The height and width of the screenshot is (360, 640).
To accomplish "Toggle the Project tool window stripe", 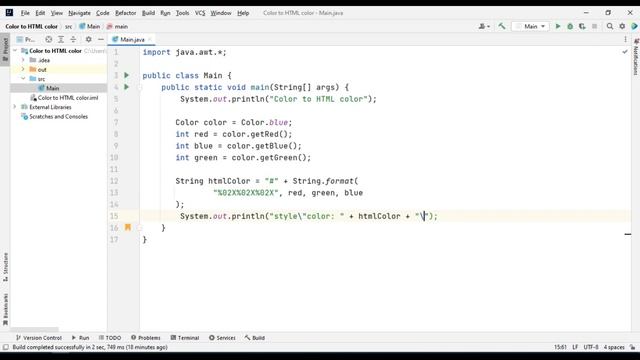I will click(x=5, y=49).
